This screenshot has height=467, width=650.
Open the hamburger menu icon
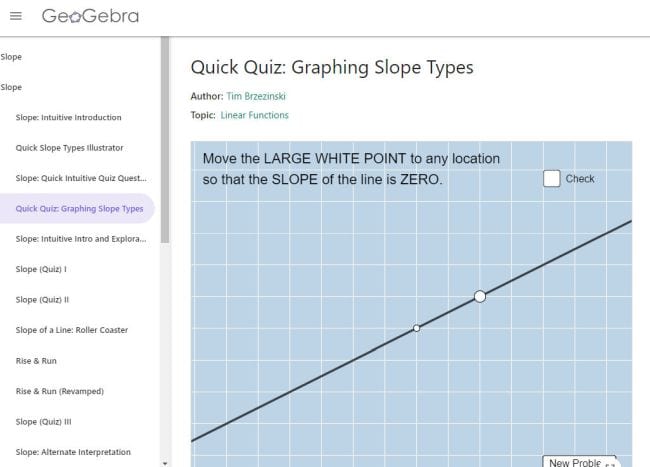point(16,16)
